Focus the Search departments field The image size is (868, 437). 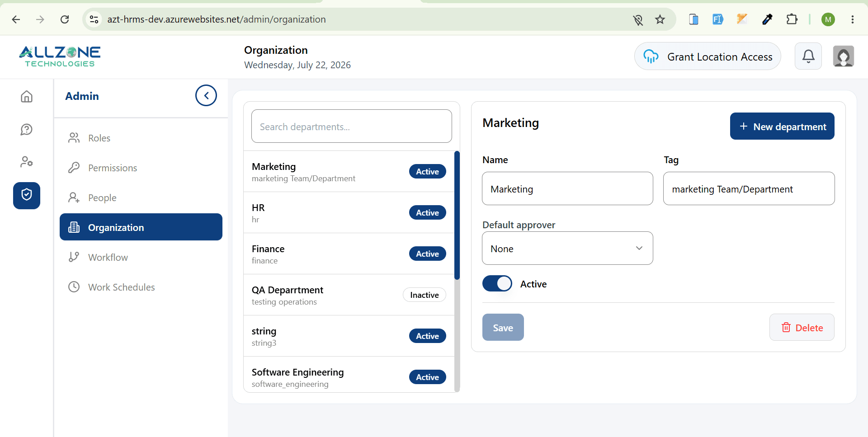pyautogui.click(x=351, y=126)
